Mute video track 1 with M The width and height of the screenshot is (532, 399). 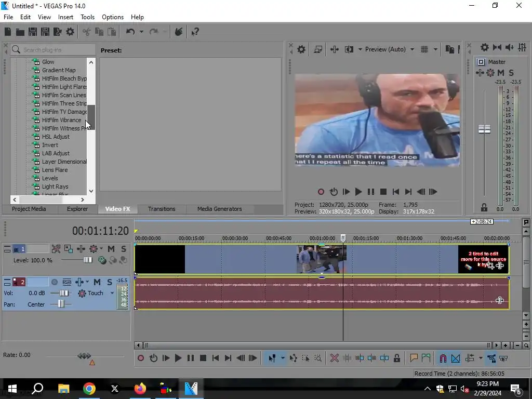(111, 249)
